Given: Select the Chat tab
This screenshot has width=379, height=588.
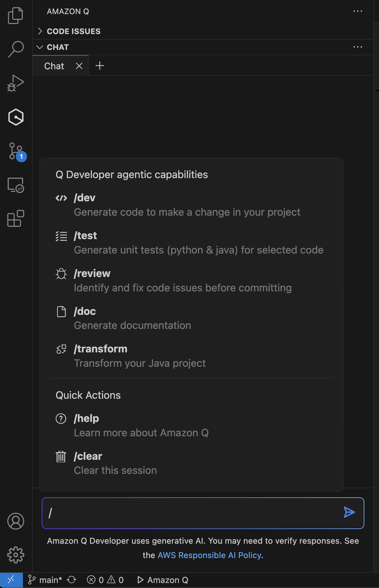Looking at the screenshot, I should tap(54, 66).
